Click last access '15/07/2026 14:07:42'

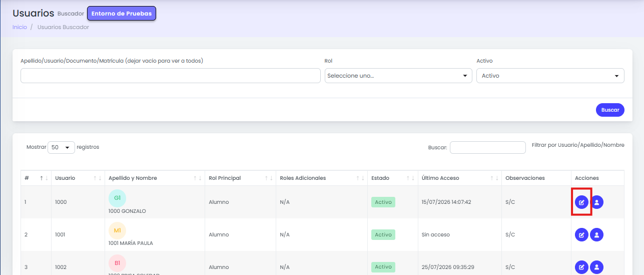[x=446, y=202]
